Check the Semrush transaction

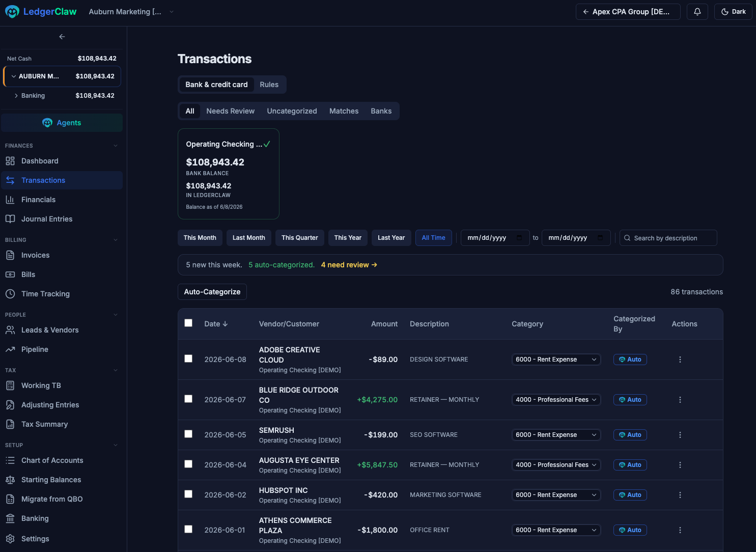(188, 434)
